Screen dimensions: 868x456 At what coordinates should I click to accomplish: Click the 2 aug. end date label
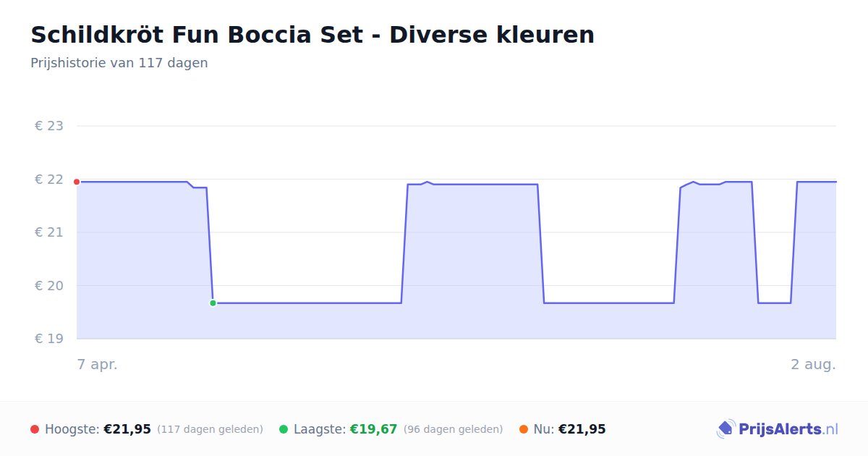(x=813, y=365)
